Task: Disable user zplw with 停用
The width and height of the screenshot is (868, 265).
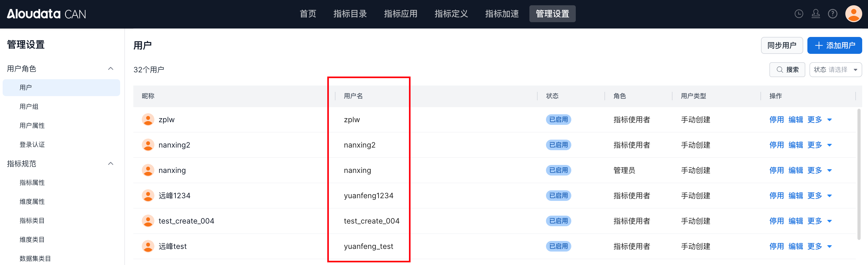Action: [x=776, y=120]
